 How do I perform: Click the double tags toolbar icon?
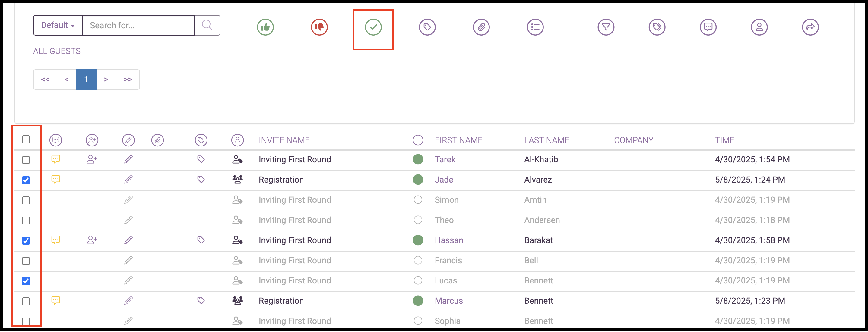coord(657,27)
